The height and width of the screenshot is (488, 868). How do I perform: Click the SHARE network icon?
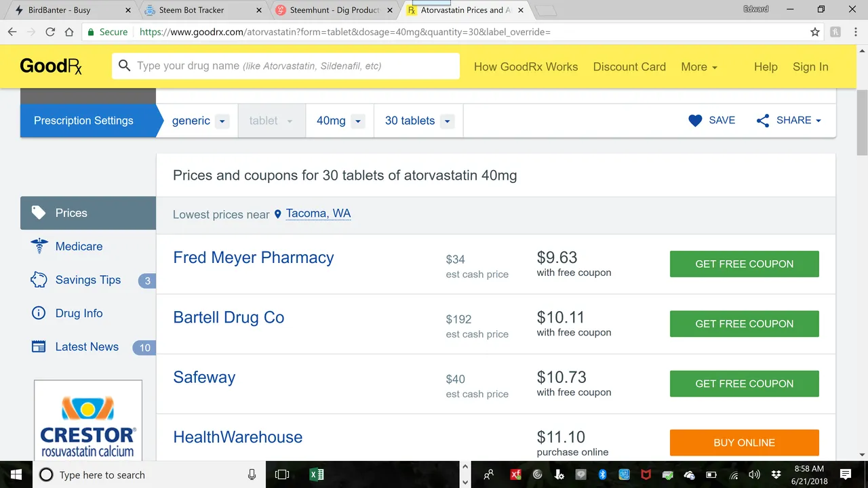[x=763, y=121]
